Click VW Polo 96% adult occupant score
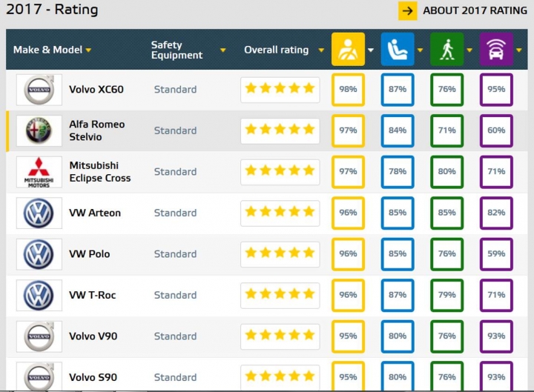This screenshot has width=534, height=392. coord(348,254)
